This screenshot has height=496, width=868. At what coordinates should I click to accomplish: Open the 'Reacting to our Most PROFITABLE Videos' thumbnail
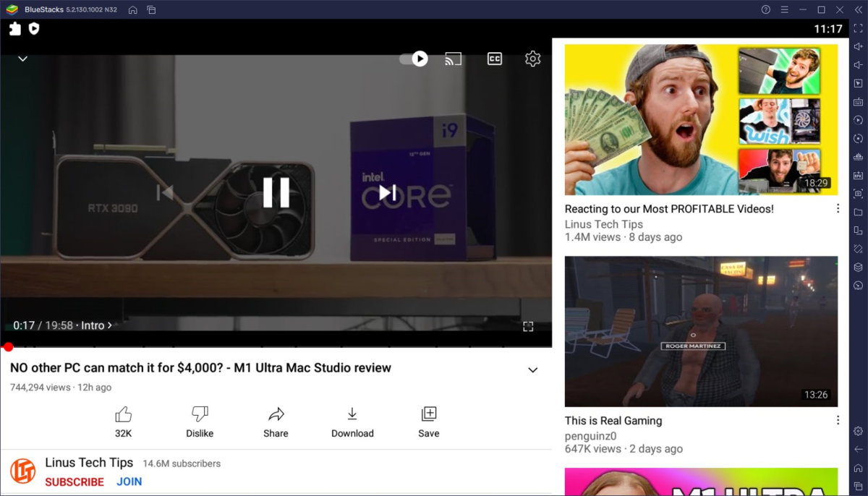(x=701, y=120)
